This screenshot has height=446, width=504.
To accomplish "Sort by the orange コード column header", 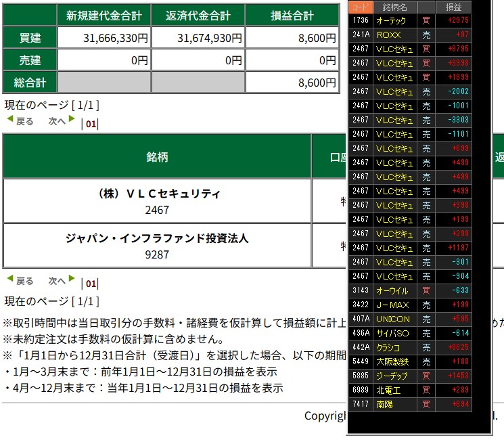I will pyautogui.click(x=361, y=7).
